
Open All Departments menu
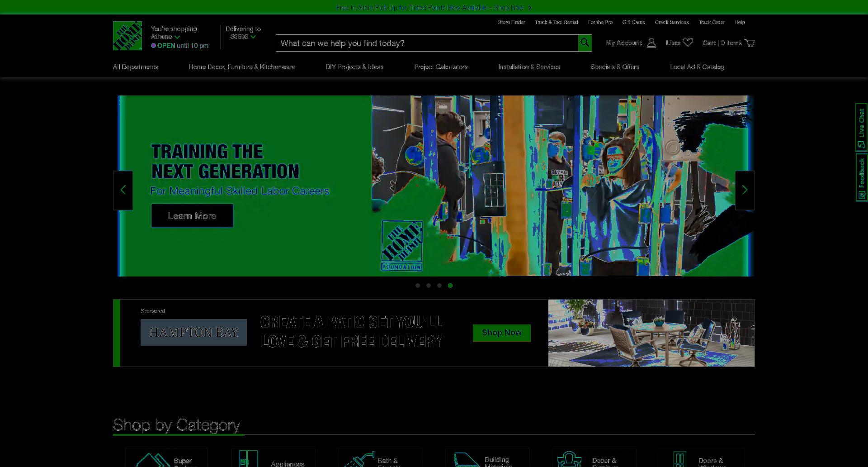[136, 67]
